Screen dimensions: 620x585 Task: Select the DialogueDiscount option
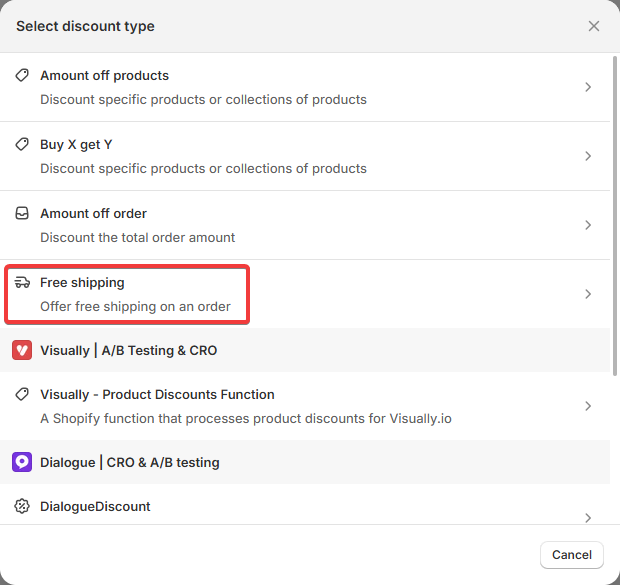click(305, 505)
